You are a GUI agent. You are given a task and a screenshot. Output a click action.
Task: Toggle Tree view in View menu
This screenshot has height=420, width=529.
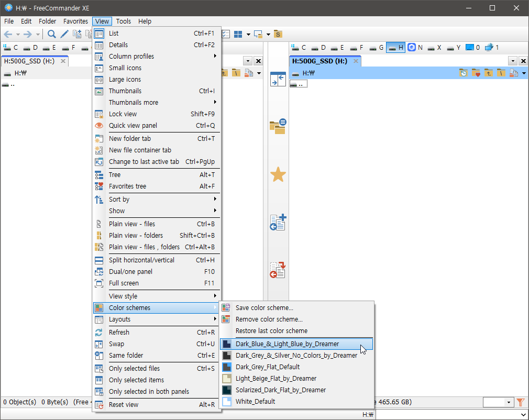pos(157,175)
